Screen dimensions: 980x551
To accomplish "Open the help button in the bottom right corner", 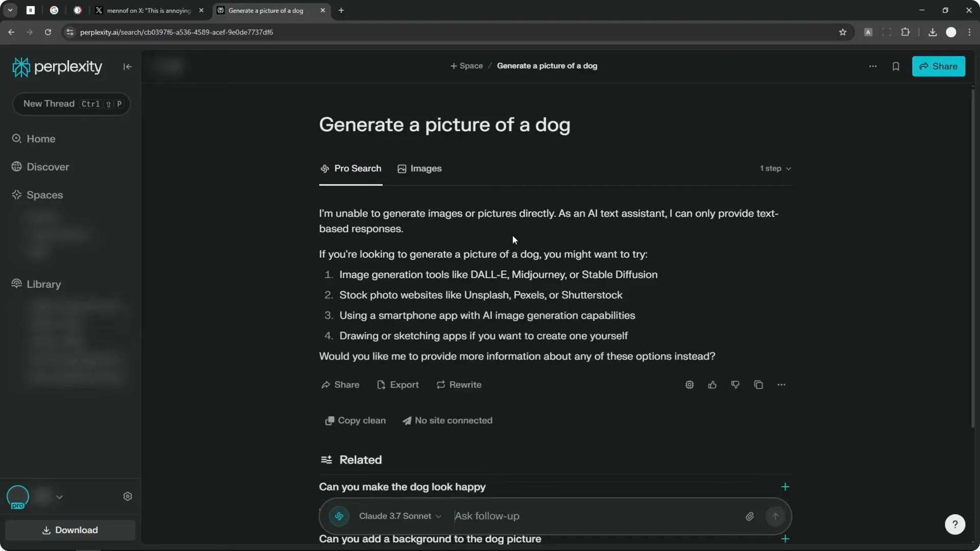I will (955, 524).
